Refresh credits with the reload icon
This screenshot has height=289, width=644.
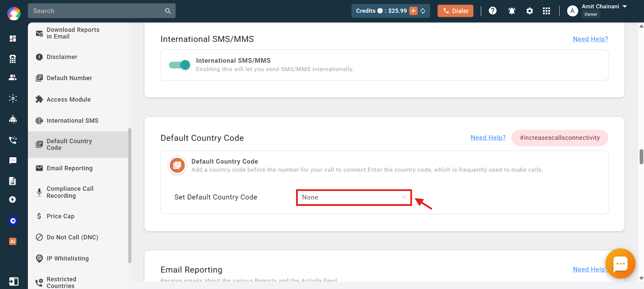(423, 11)
